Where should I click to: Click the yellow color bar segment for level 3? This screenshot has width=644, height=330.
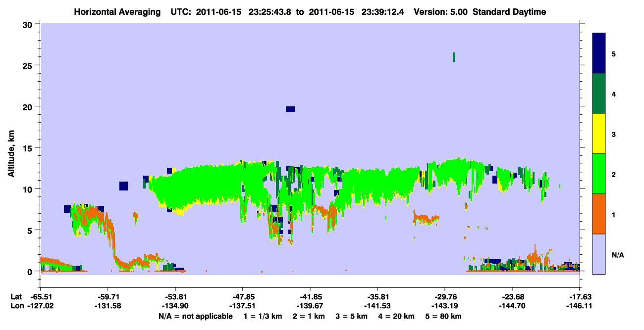[x=599, y=134]
